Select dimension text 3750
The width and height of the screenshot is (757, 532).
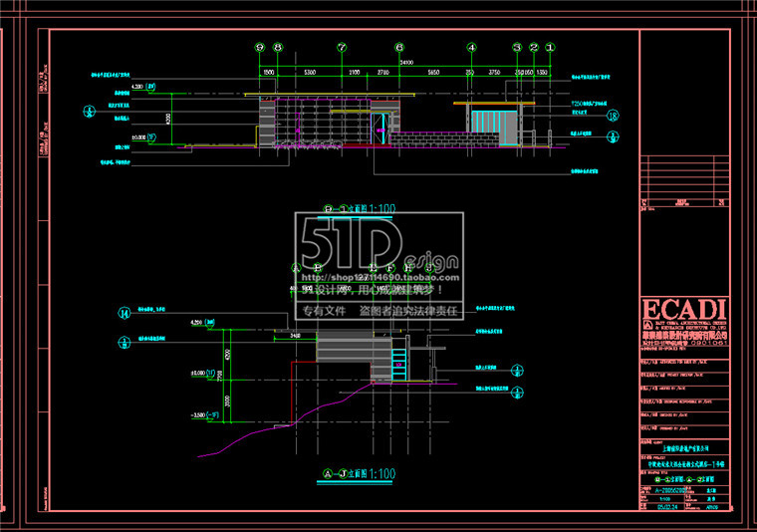(x=494, y=73)
